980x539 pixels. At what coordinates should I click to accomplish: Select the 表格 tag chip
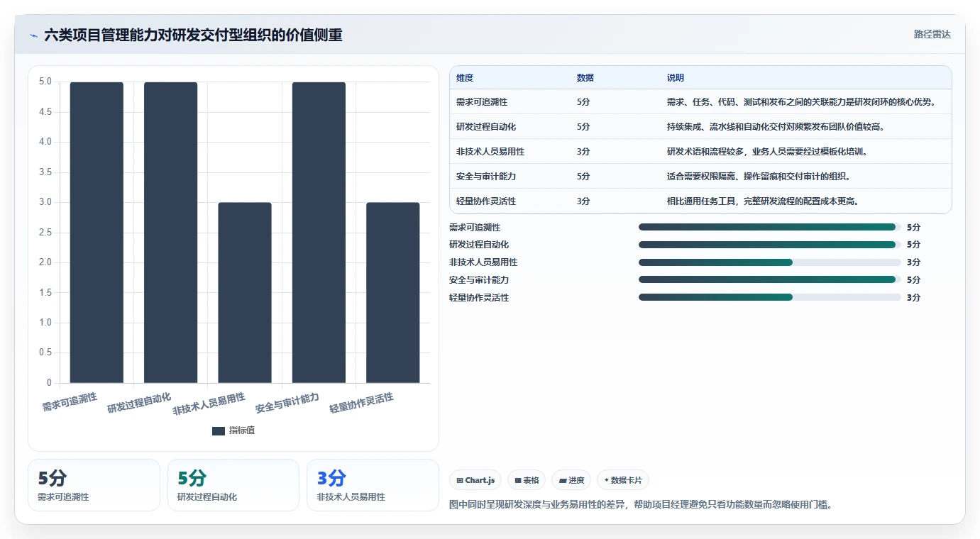527,480
